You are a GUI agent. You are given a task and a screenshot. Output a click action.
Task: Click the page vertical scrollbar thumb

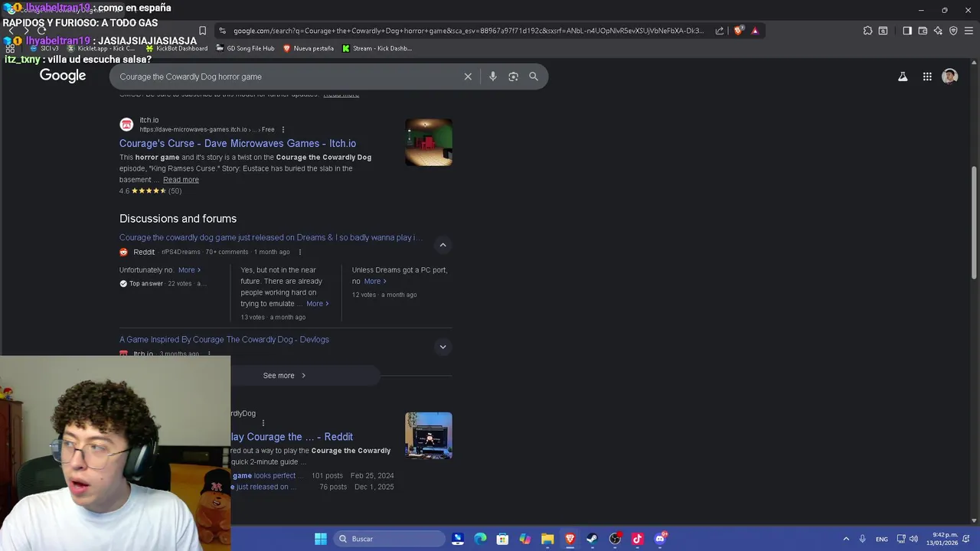pyautogui.click(x=974, y=222)
